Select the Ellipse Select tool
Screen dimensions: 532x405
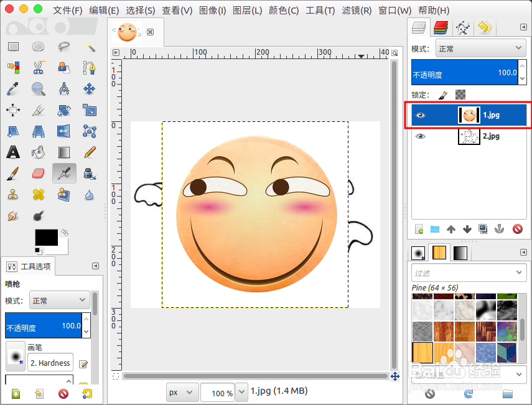[x=39, y=46]
